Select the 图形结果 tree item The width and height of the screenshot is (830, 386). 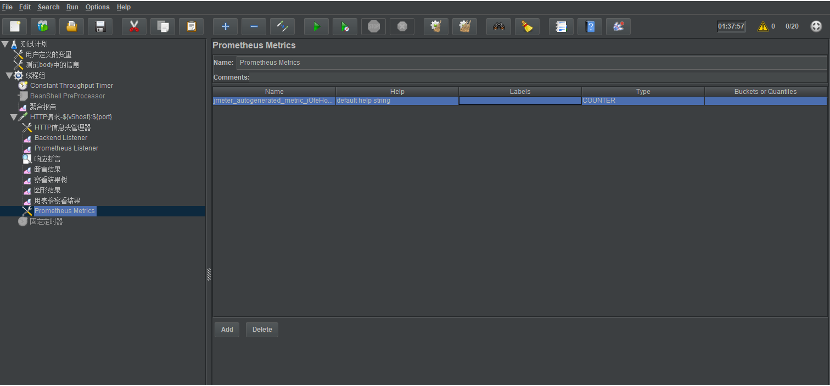(x=47, y=190)
